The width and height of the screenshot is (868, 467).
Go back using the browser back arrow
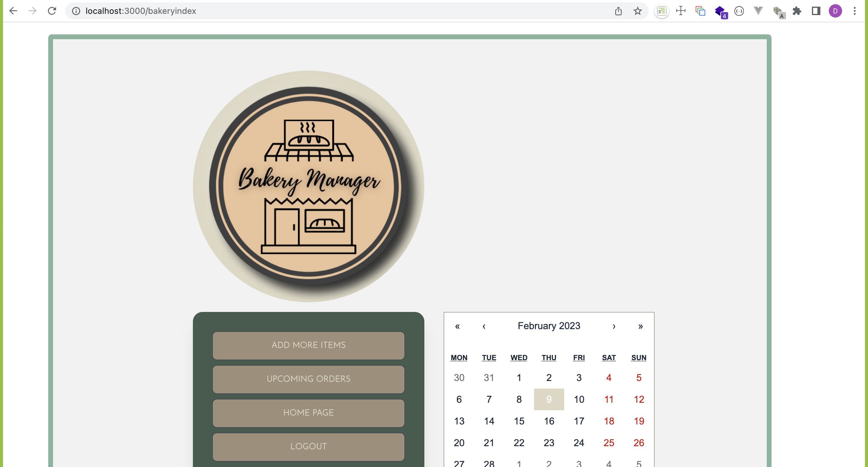pos(13,11)
